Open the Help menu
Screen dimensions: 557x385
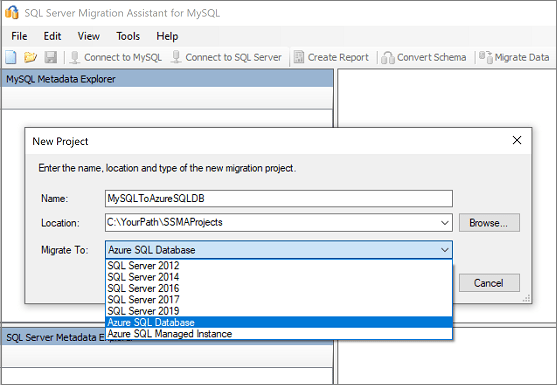pyautogui.click(x=167, y=36)
